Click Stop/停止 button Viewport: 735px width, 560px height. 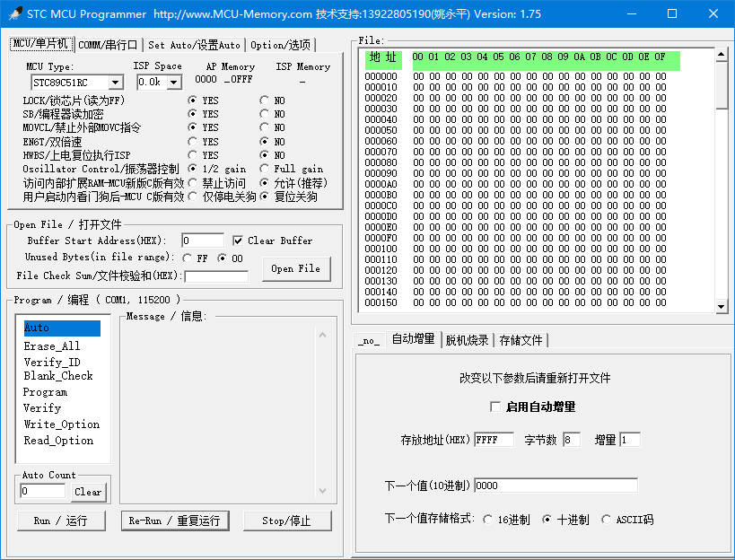pyautogui.click(x=287, y=521)
